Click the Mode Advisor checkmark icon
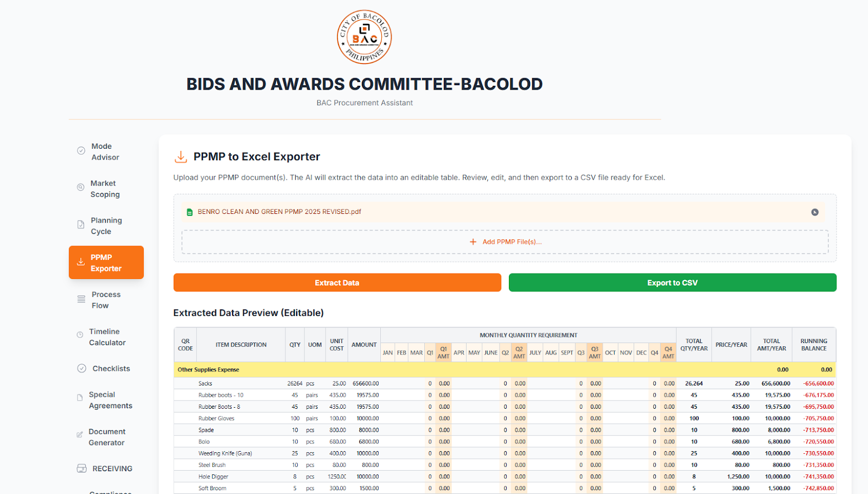 click(x=81, y=151)
